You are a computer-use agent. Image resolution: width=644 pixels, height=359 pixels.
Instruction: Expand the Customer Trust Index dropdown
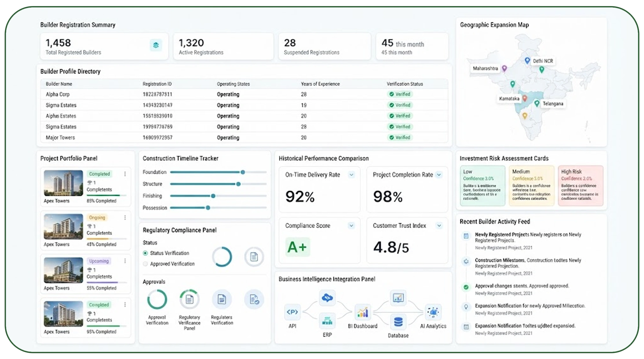click(x=439, y=226)
